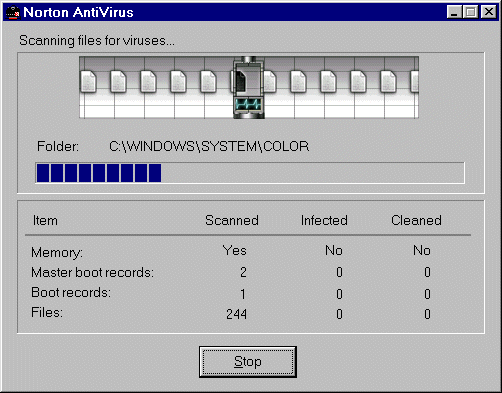The image size is (502, 393).
Task: Click the folder path C:\WINDOWS\SYSTEM\COLOR
Action: coord(209,146)
